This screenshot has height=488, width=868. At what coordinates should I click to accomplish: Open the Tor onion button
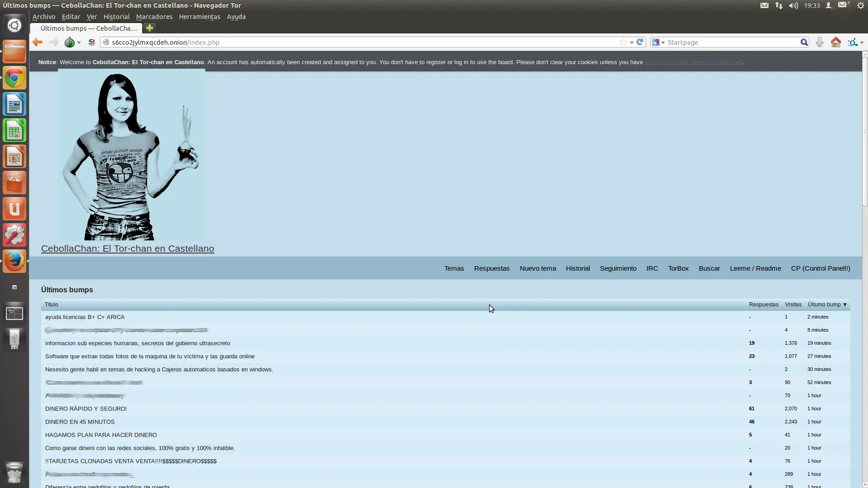click(69, 42)
